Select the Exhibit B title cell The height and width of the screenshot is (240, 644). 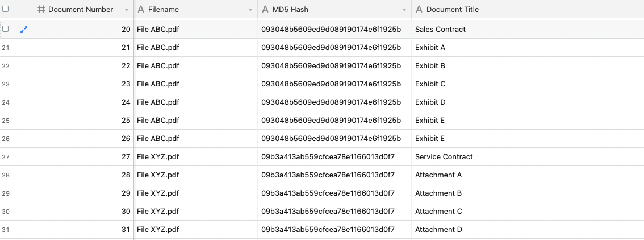tap(528, 66)
